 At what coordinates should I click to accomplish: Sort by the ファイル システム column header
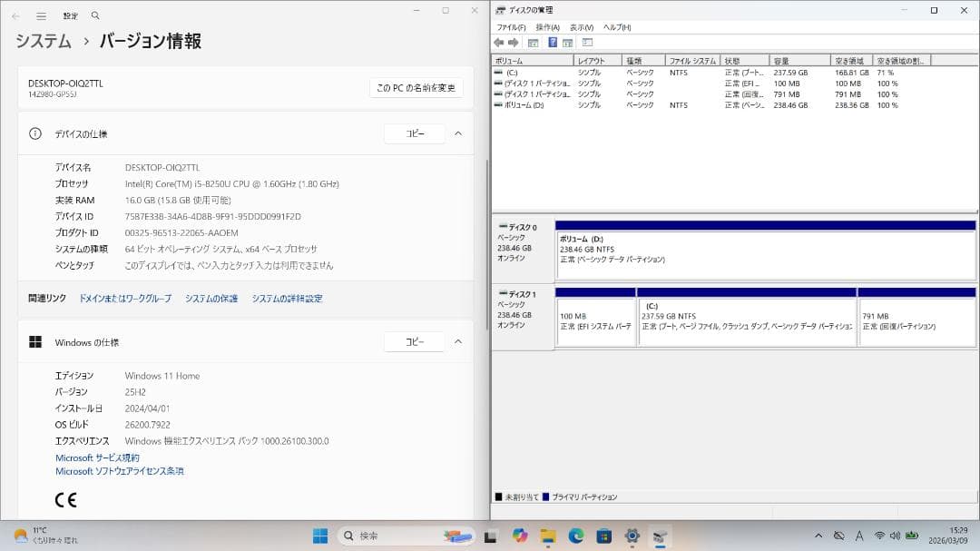pyautogui.click(x=692, y=61)
